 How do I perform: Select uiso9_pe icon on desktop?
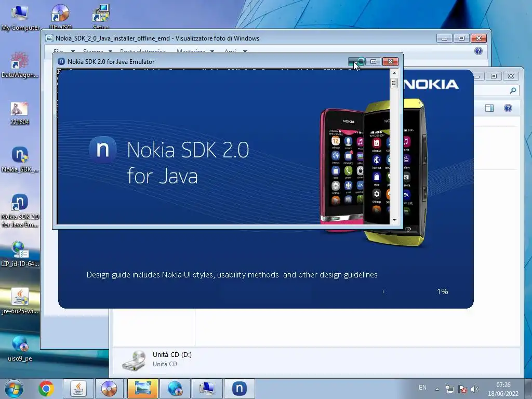pyautogui.click(x=20, y=348)
